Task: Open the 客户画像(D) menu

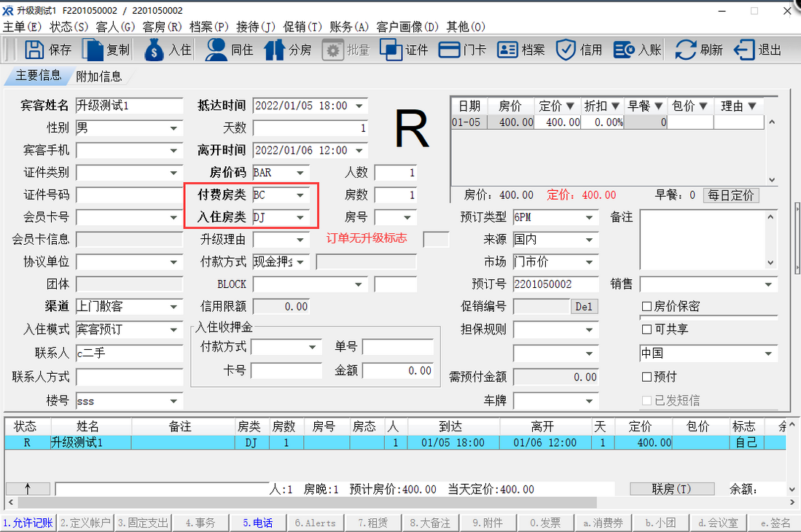Action: [407, 26]
